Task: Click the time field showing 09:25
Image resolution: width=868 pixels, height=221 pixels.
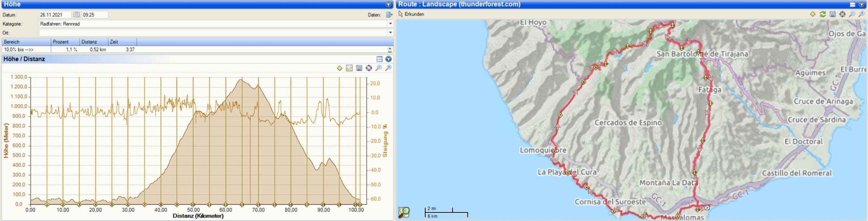Action: click(x=95, y=15)
